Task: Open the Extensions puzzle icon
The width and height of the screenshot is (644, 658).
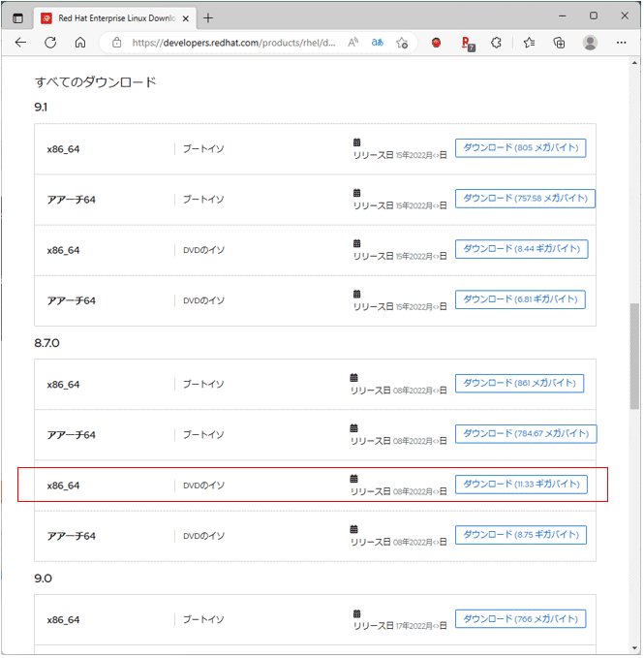Action: 497,43
